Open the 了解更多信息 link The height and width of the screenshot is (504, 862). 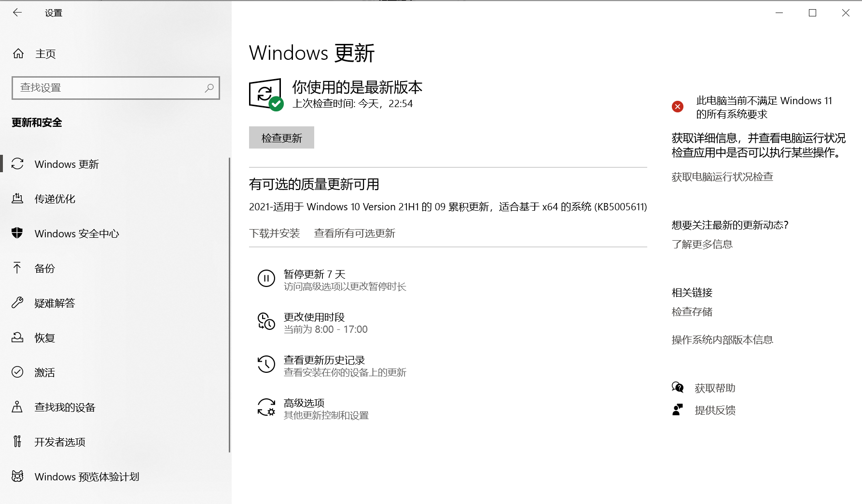click(702, 244)
